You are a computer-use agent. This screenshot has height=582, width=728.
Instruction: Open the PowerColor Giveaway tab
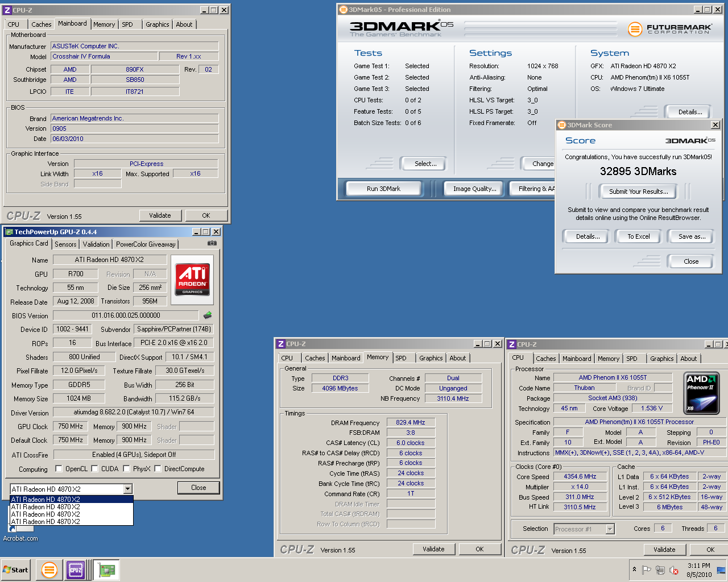pyautogui.click(x=146, y=244)
